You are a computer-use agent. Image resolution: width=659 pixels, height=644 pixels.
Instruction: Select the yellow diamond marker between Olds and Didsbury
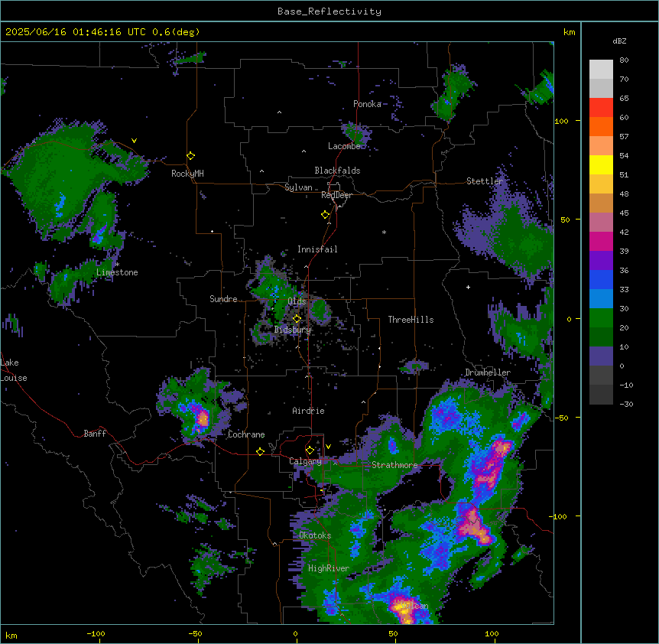[297, 318]
